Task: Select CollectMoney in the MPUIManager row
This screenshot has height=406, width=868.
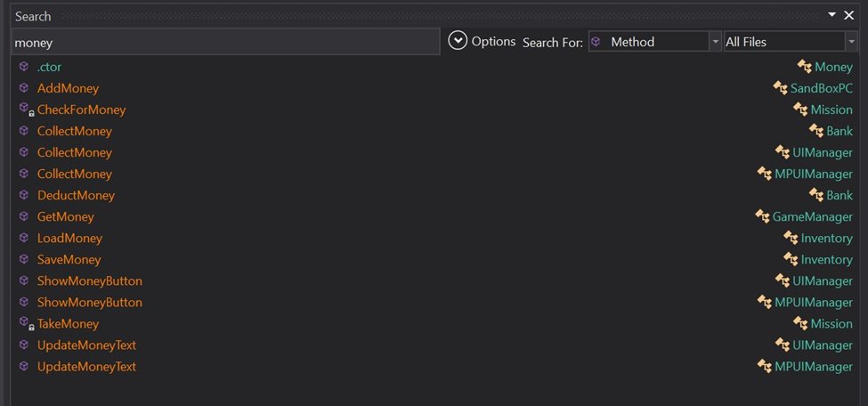Action: coord(74,174)
